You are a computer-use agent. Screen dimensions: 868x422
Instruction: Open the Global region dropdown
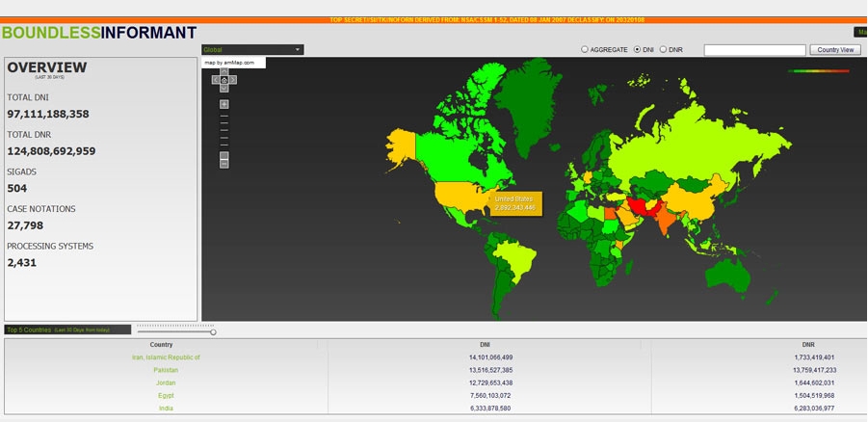pos(252,49)
